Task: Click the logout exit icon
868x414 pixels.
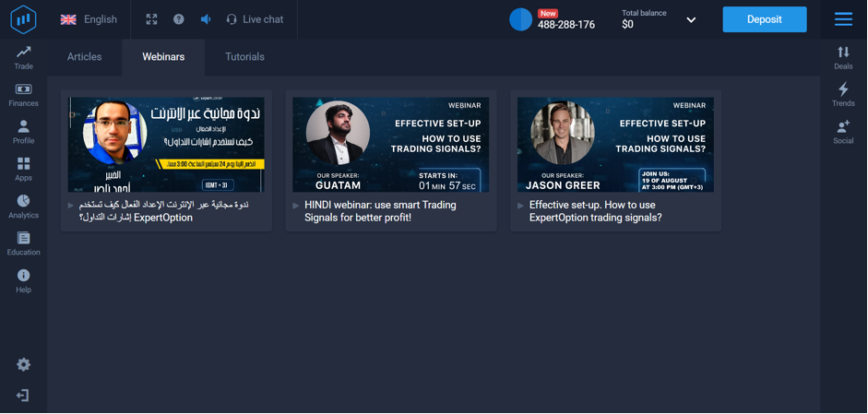Action: (x=23, y=396)
